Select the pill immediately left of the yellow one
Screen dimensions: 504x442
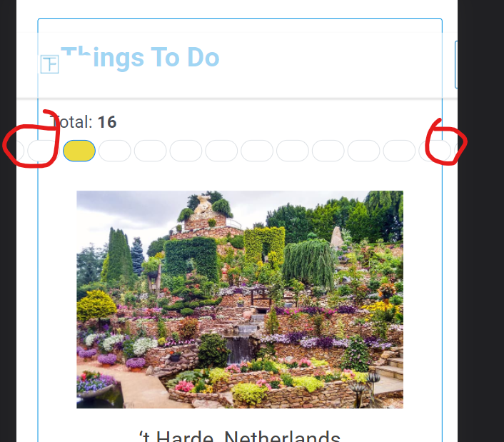click(44, 151)
